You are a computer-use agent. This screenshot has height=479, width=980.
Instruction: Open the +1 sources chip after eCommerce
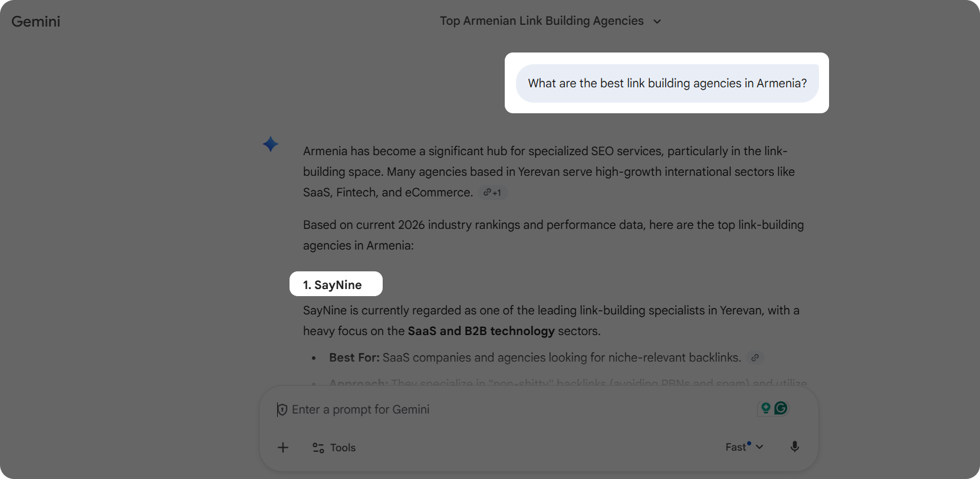[x=492, y=192]
